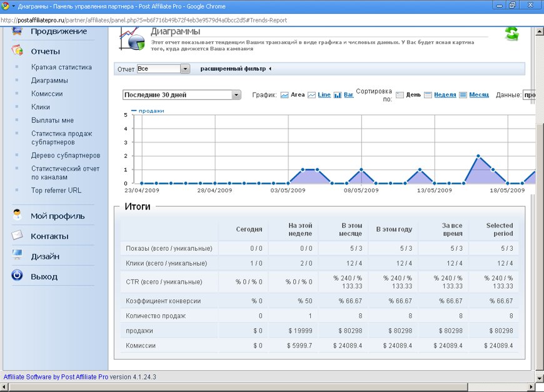Open Top referrer URL report
Viewport: 544px width, 392px height.
[56, 191]
